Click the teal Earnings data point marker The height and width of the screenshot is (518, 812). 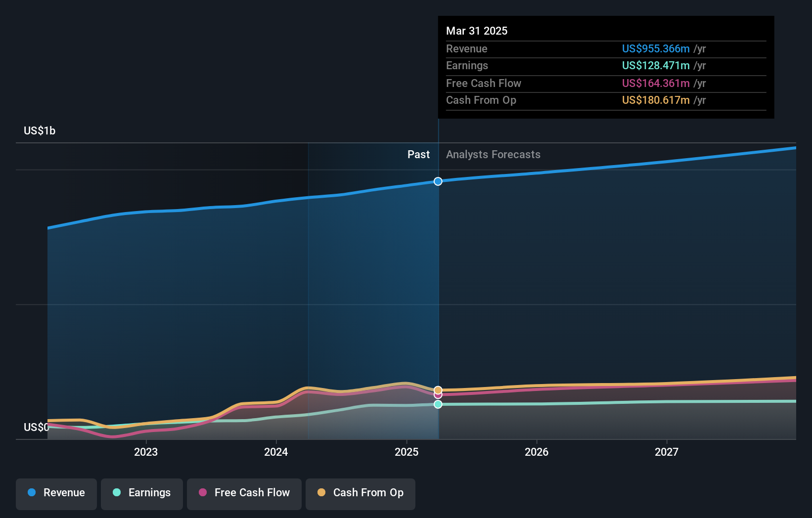[x=438, y=404]
